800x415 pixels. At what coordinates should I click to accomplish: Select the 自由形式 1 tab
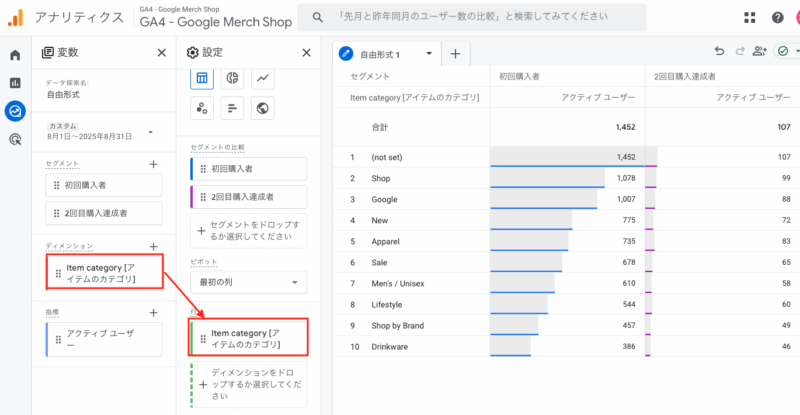pos(380,54)
